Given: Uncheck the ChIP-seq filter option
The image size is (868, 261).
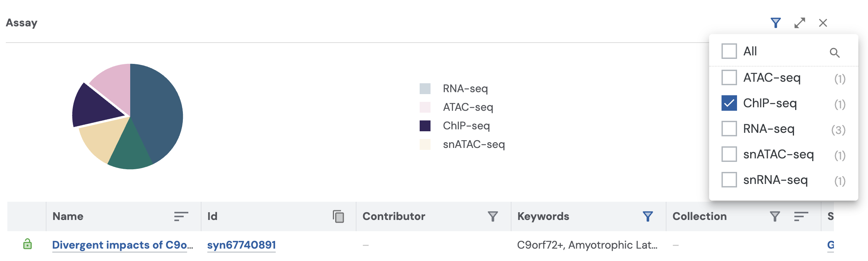Looking at the screenshot, I should pyautogui.click(x=729, y=103).
